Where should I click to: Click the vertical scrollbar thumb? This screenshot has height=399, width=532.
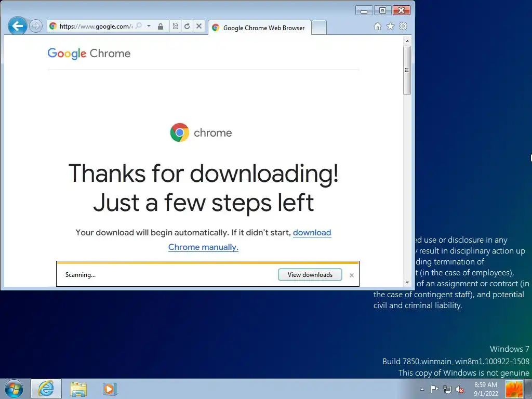(x=407, y=70)
